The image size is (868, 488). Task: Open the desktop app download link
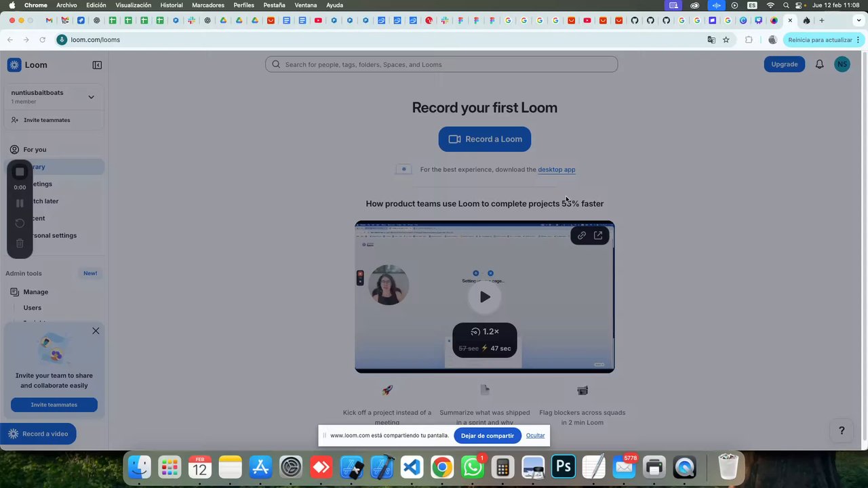click(556, 169)
